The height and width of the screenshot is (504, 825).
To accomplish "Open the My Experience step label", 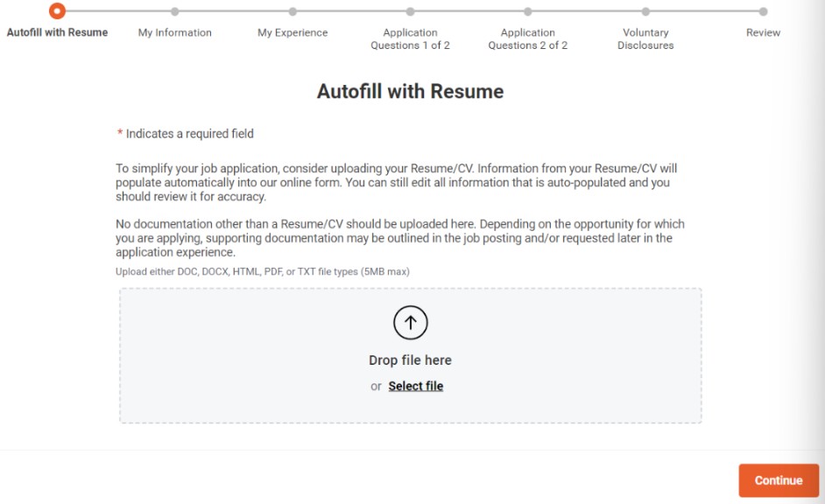I will 293,32.
